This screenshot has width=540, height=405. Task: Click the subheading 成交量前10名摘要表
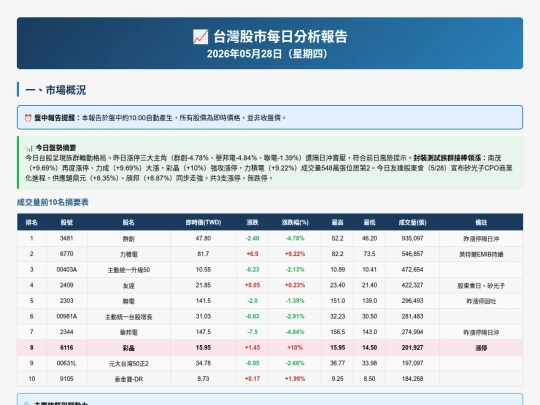pyautogui.click(x=53, y=202)
